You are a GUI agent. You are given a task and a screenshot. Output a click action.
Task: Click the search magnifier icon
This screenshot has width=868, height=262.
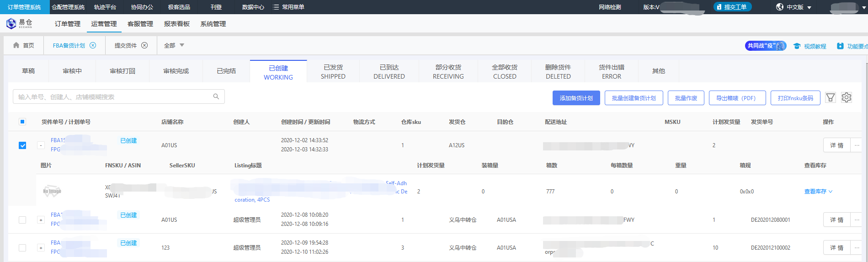pyautogui.click(x=216, y=96)
